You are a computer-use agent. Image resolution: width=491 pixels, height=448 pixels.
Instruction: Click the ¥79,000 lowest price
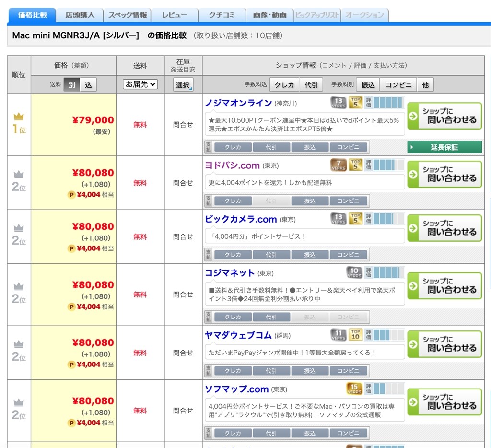93,120
